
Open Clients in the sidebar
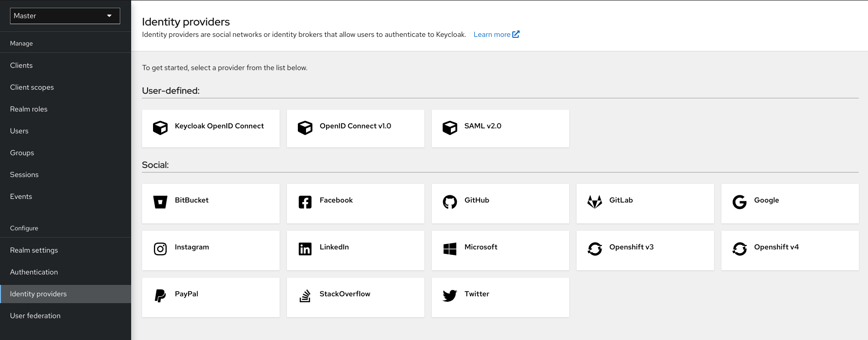21,66
